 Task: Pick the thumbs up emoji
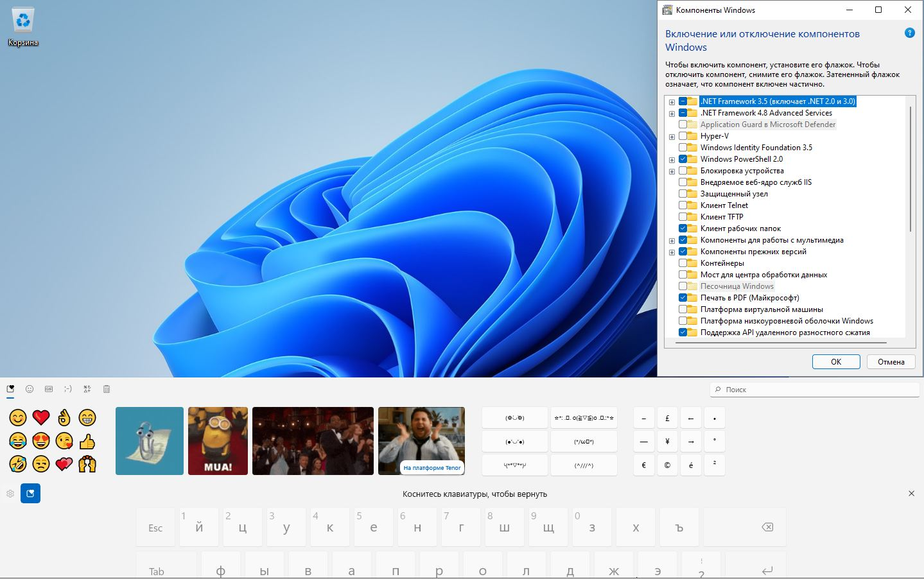click(87, 441)
